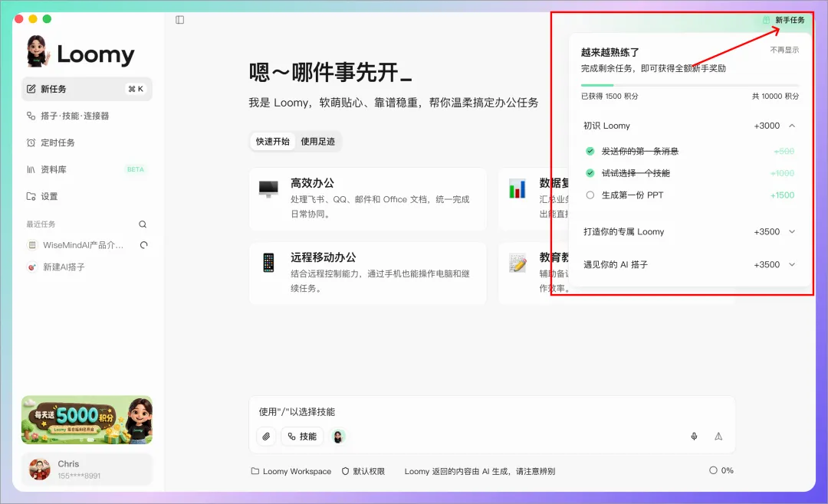Click the microphone voice input icon

click(x=694, y=437)
